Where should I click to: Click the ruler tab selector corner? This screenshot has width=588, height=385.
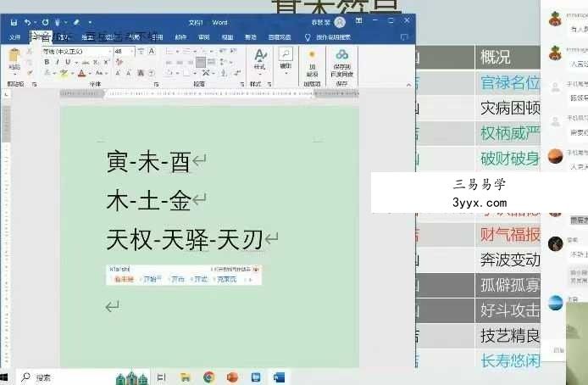(6, 94)
